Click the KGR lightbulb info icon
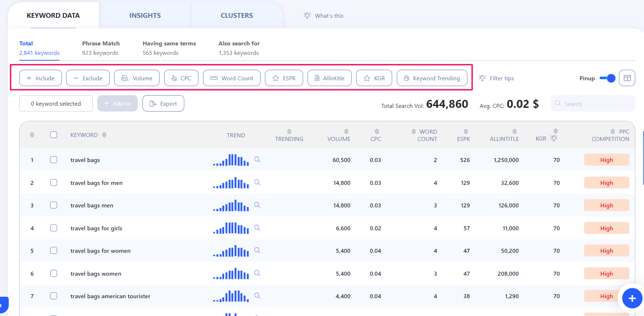This screenshot has height=316, width=644. click(x=554, y=138)
